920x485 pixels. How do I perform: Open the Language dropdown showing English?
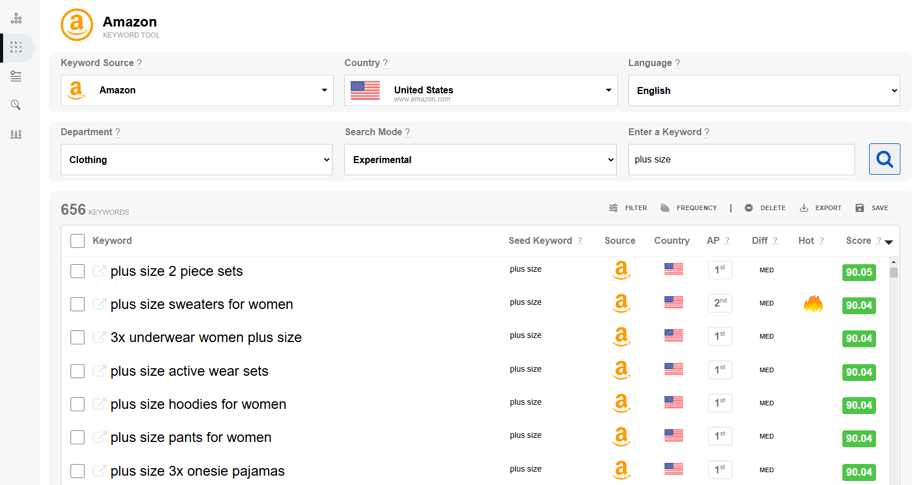tap(764, 90)
